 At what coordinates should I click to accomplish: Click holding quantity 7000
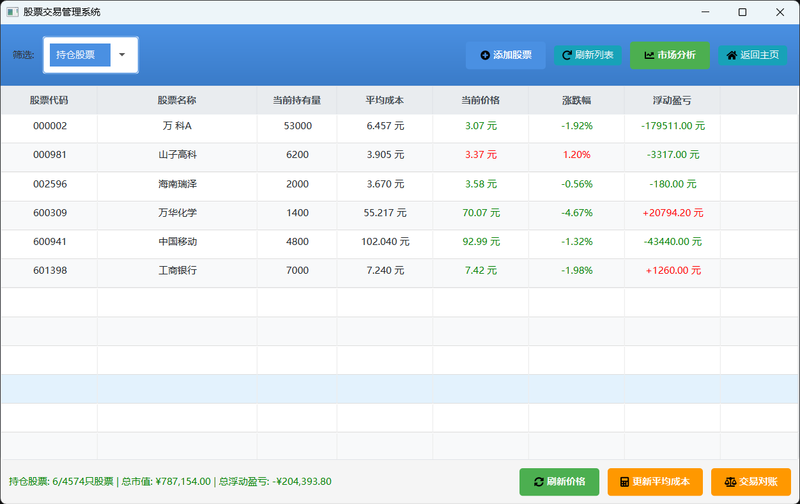point(297,270)
